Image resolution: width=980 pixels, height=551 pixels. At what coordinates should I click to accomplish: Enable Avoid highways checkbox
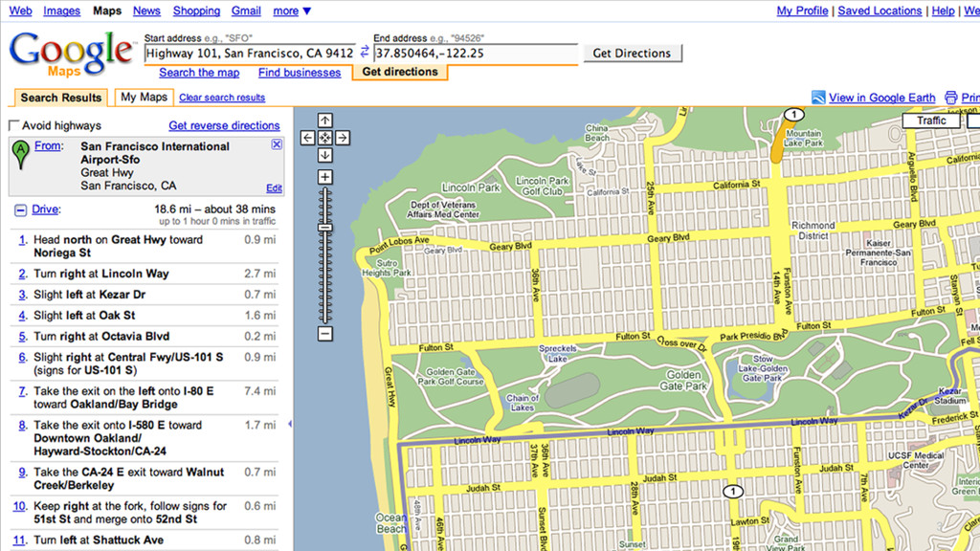(13, 125)
